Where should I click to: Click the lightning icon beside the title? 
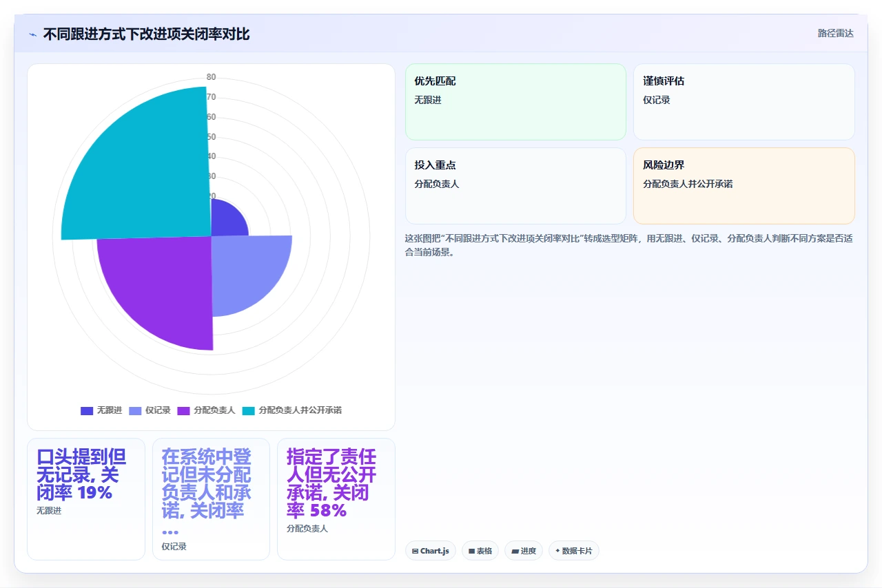[x=32, y=34]
